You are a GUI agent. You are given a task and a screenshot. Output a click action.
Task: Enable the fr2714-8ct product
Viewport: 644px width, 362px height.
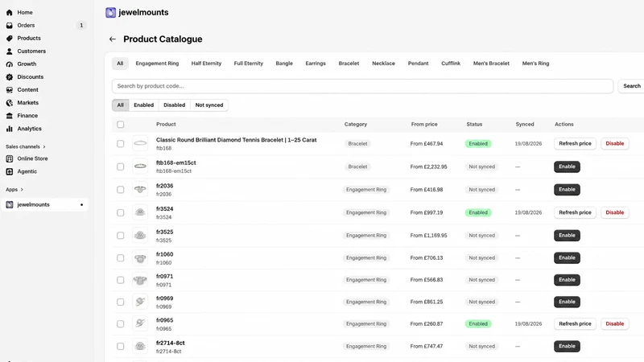tap(567, 346)
